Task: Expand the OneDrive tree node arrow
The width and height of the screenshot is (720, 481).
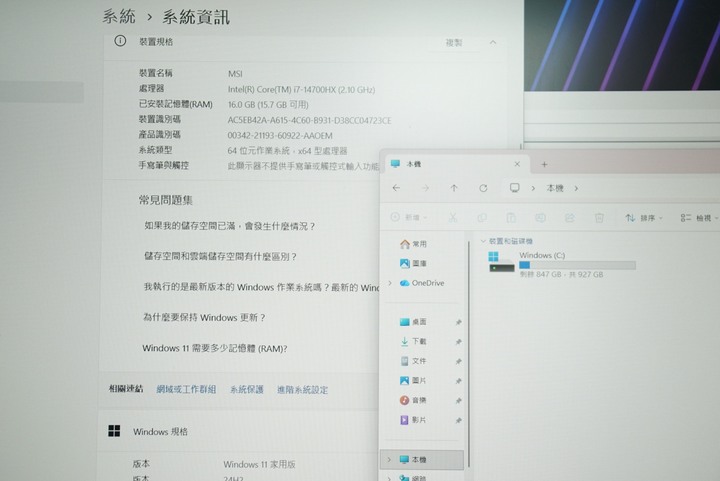Action: pyautogui.click(x=390, y=283)
